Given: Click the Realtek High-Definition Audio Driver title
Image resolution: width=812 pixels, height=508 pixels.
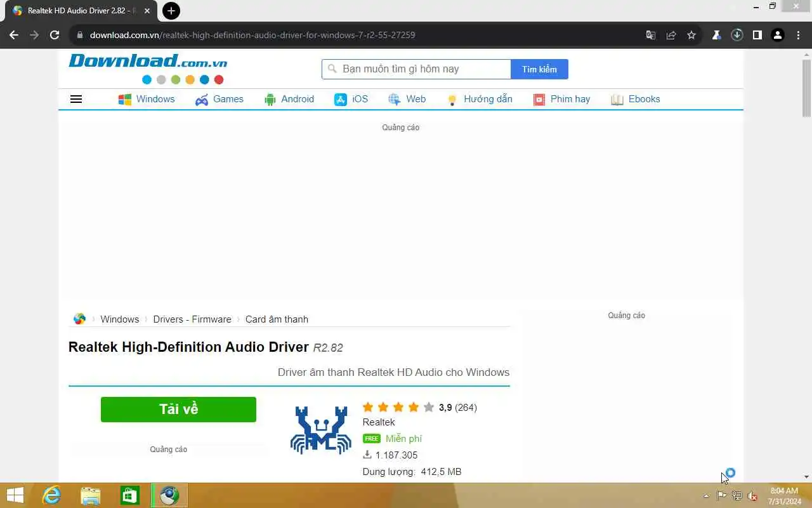Looking at the screenshot, I should coord(188,347).
